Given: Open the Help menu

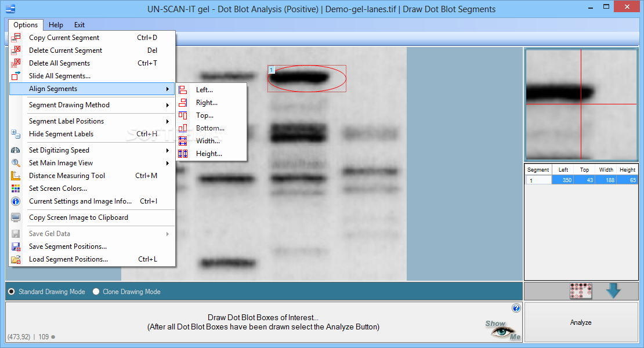Looking at the screenshot, I should point(56,24).
